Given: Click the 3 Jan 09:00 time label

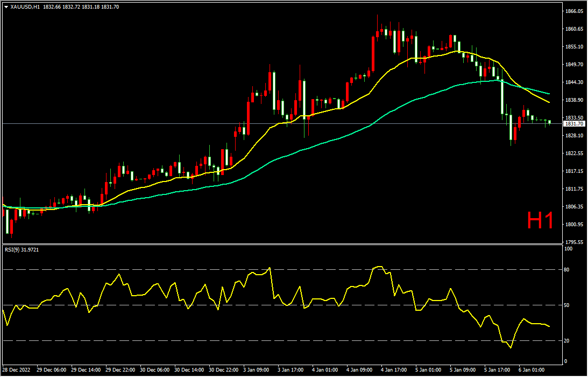Looking at the screenshot, I should click(x=256, y=370).
